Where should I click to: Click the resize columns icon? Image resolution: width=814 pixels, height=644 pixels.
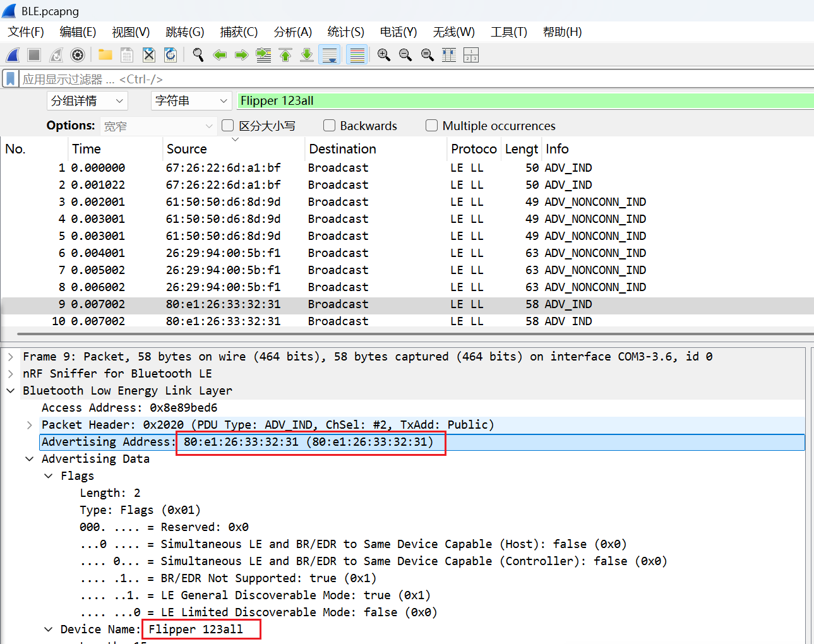[x=449, y=56]
